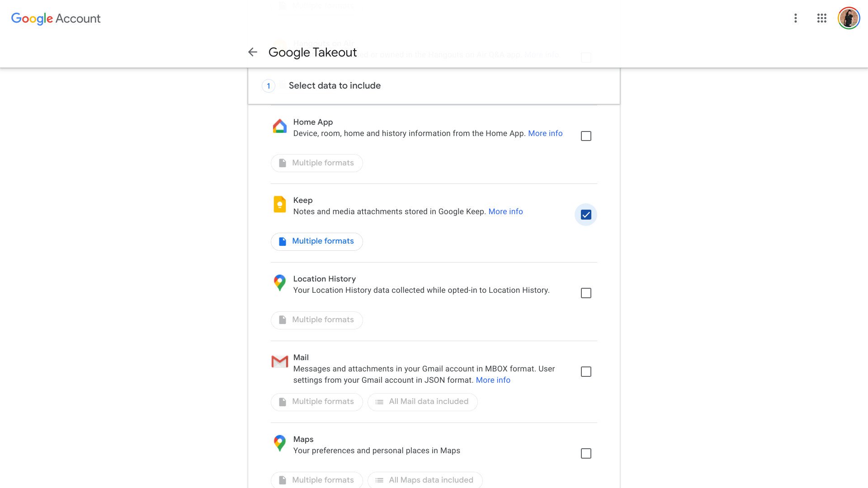The height and width of the screenshot is (488, 868).
Task: Check the Home App checkbox
Action: (586, 136)
